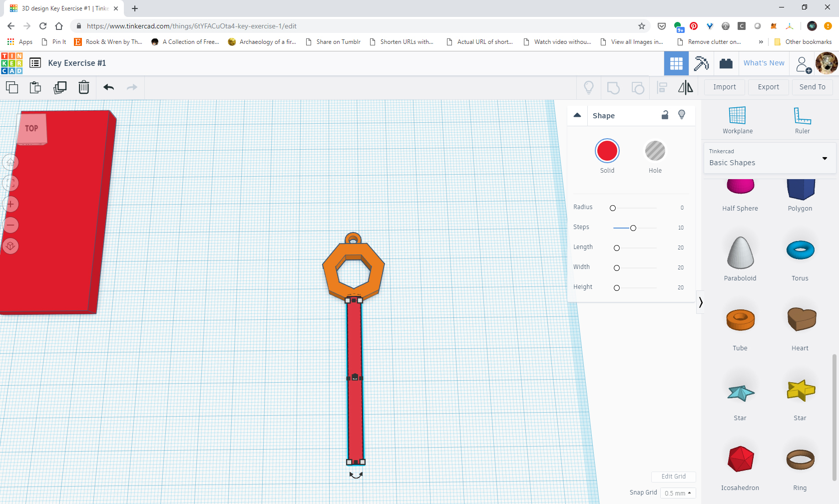Click the Fit all in view button
The width and height of the screenshot is (839, 504).
(10, 183)
